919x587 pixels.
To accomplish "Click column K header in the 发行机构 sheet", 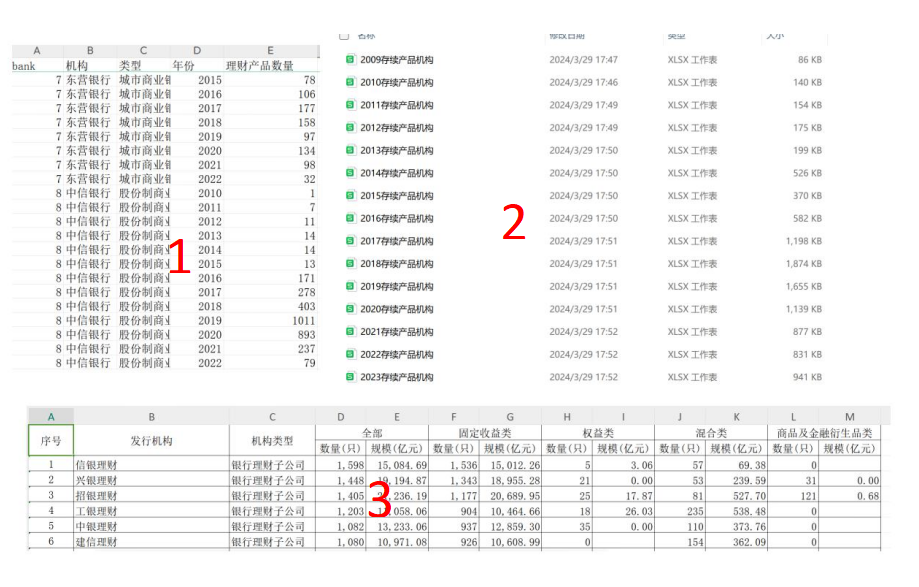I will coord(736,417).
